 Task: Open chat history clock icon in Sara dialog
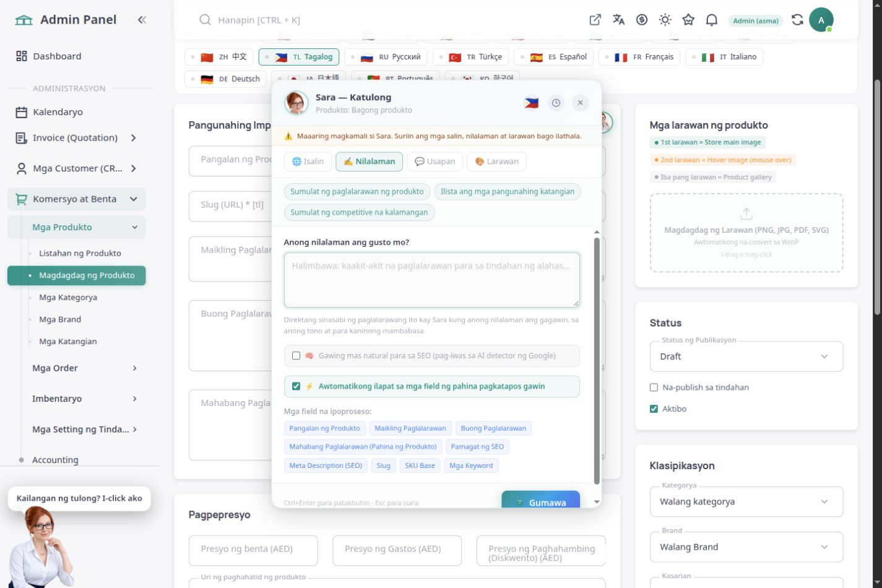(x=556, y=103)
